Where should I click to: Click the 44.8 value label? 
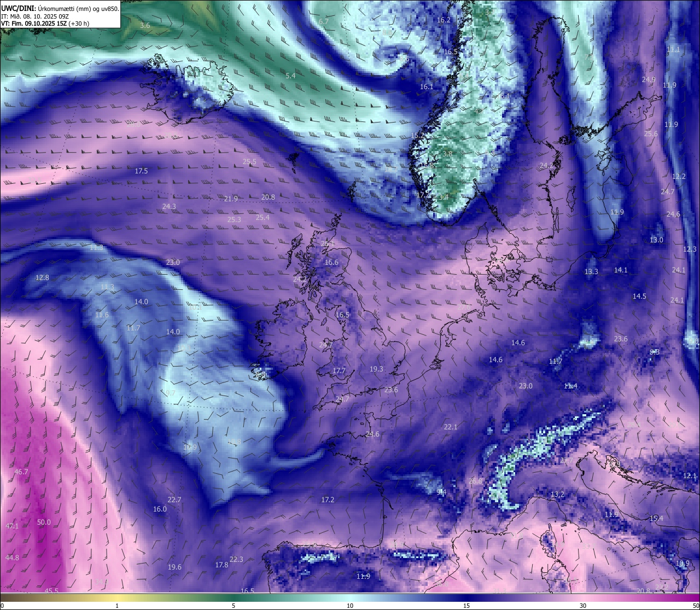[12, 557]
